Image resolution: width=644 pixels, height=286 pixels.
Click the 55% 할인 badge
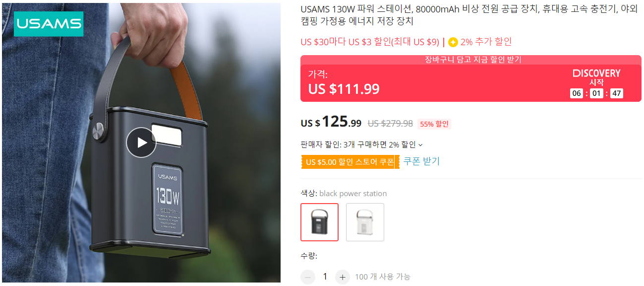point(434,124)
